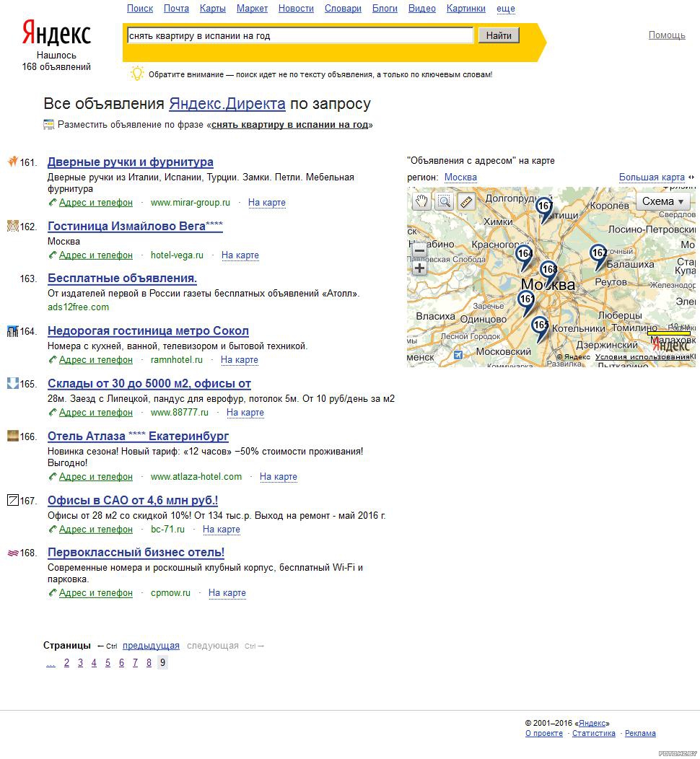Select the ruler measure tool on map
Viewport: 700px width, 759px height.
pos(466,201)
